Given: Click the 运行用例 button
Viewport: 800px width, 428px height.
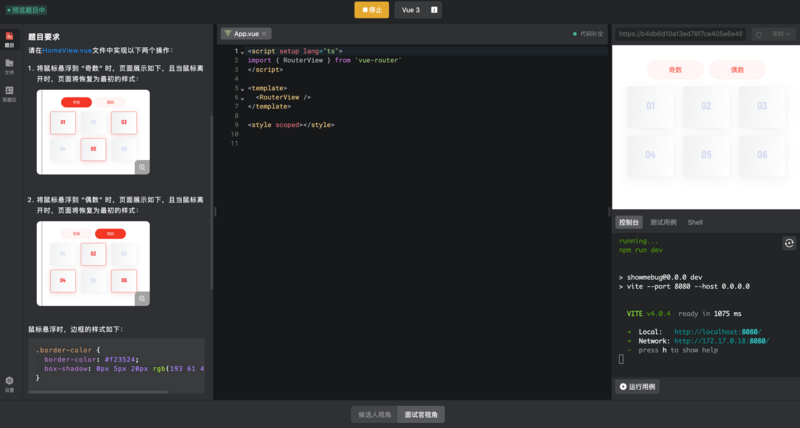Looking at the screenshot, I should (637, 386).
